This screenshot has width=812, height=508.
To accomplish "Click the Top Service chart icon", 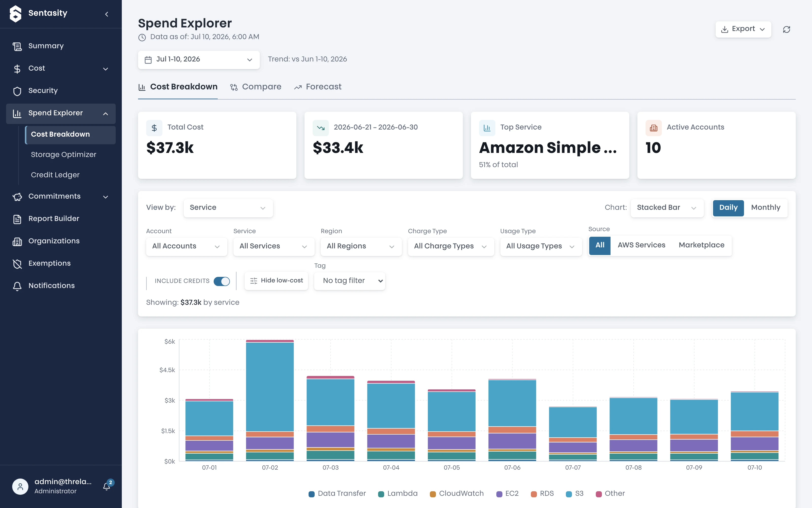I will (x=487, y=128).
